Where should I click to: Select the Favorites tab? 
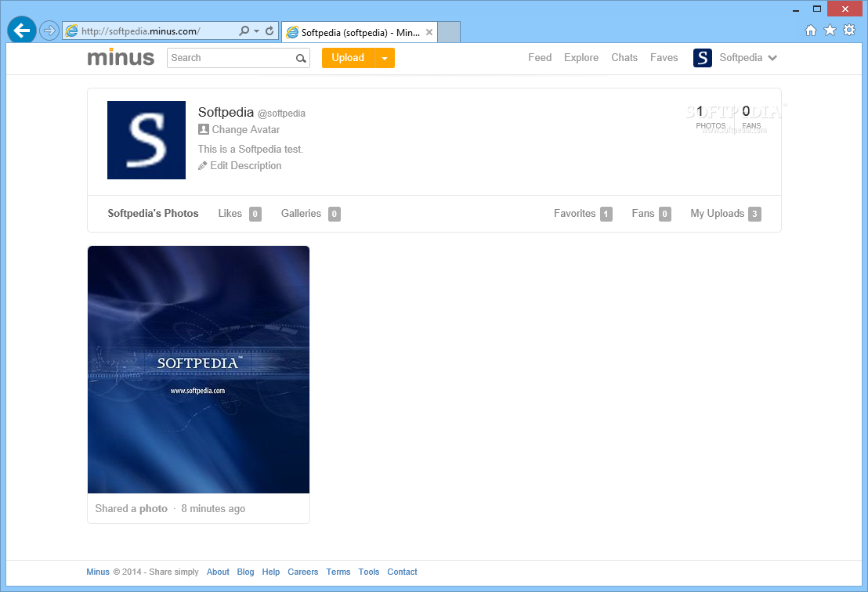click(x=583, y=214)
